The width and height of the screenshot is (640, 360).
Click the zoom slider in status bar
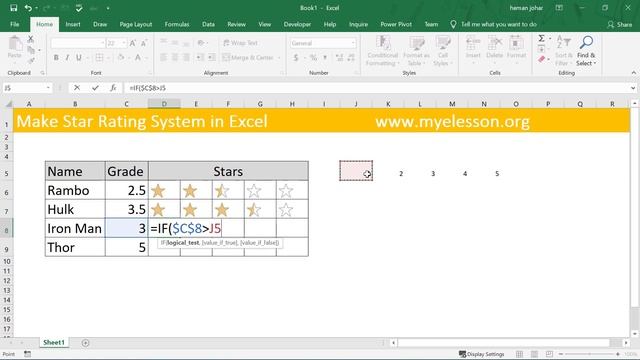(x=589, y=354)
